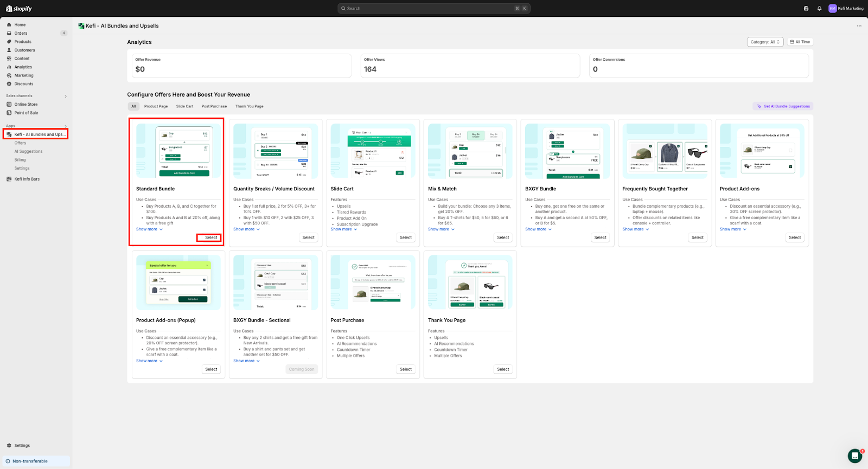This screenshot has height=469, width=868.
Task: Open Discounts in the left navigation
Action: [23, 84]
